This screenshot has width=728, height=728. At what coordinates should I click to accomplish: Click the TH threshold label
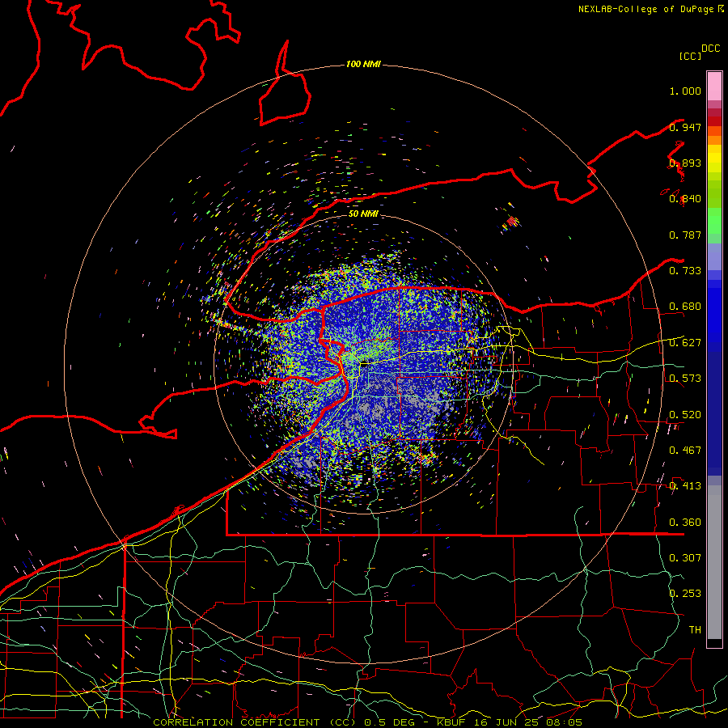point(695,630)
